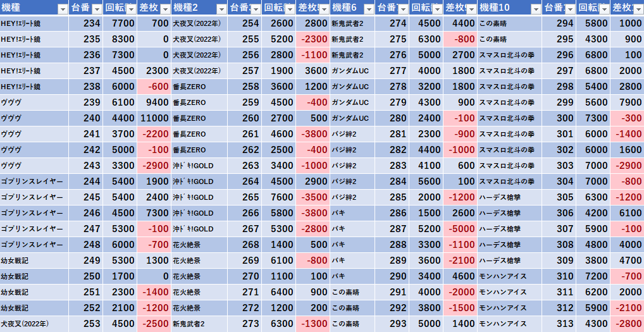The height and width of the screenshot is (332, 644).
Task: Click ハーデス槍撃 cell beside number 306
Action: pyautogui.click(x=510, y=213)
